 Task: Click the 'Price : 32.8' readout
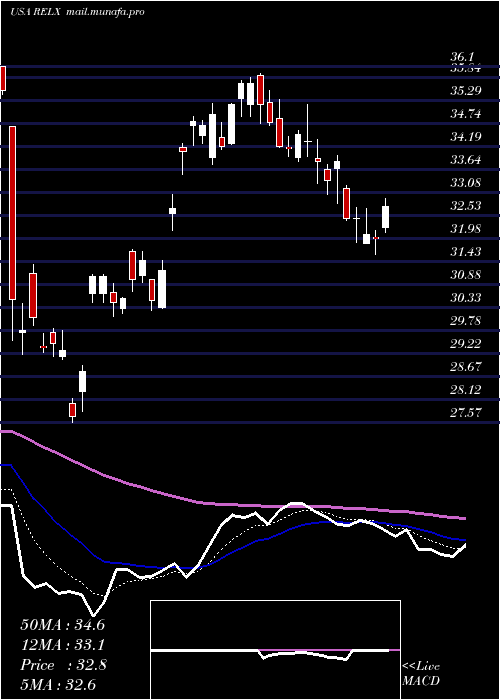(63, 665)
